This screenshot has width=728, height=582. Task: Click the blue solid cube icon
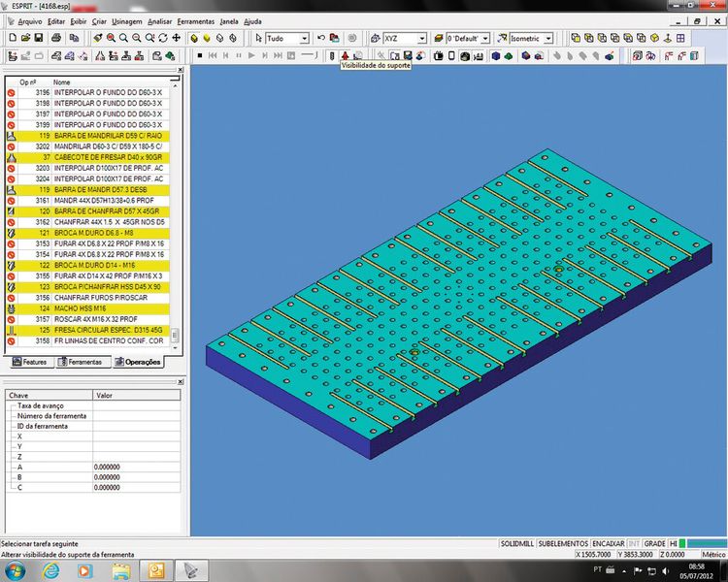tap(495, 56)
